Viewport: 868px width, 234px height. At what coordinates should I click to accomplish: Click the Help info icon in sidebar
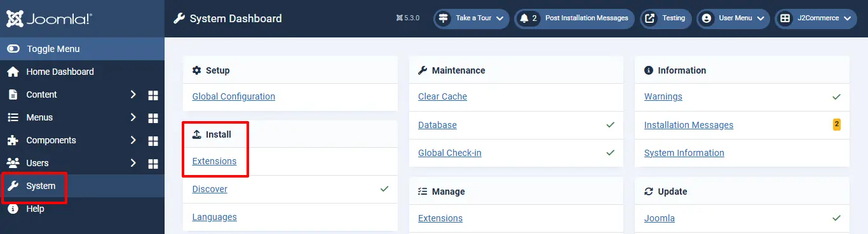click(x=13, y=209)
